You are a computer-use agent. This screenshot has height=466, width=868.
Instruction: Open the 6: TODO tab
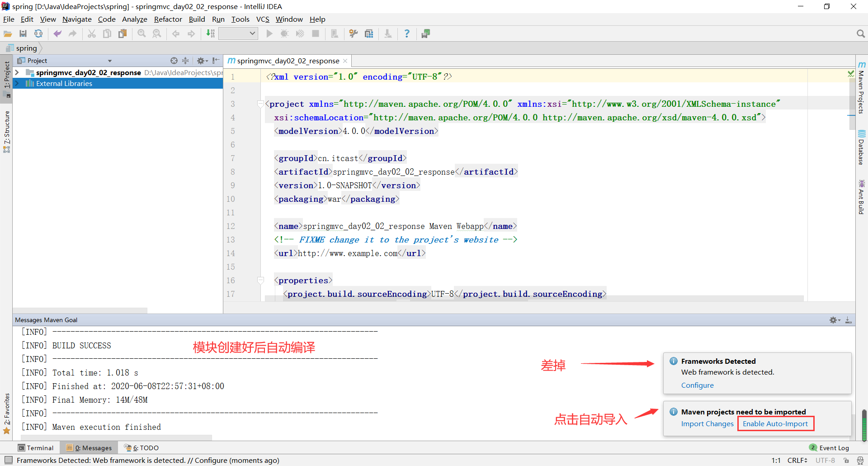(x=142, y=448)
